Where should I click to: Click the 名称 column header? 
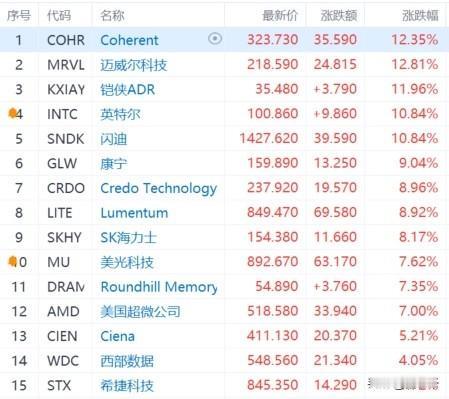point(112,15)
